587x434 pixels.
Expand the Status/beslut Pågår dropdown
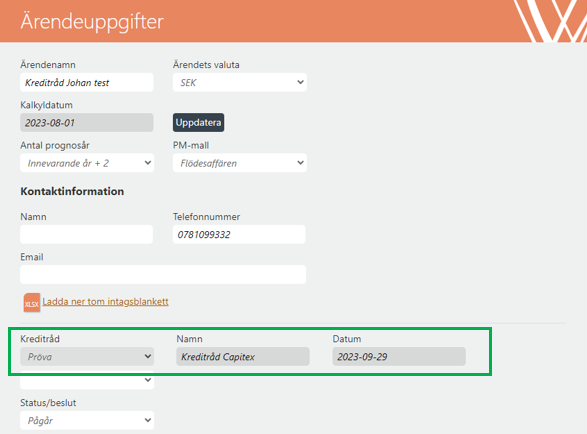coord(87,420)
